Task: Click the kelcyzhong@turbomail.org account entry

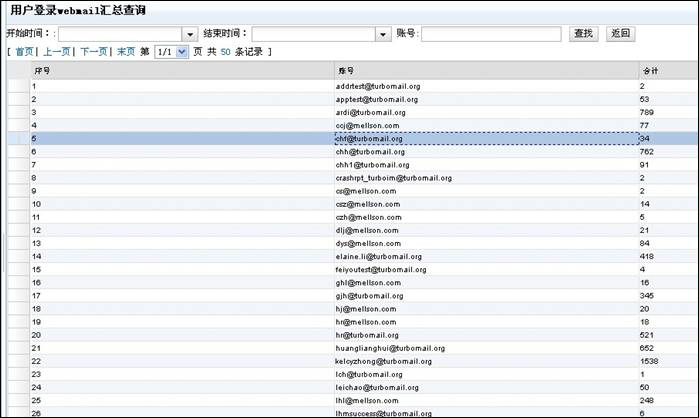Action: 383,361
